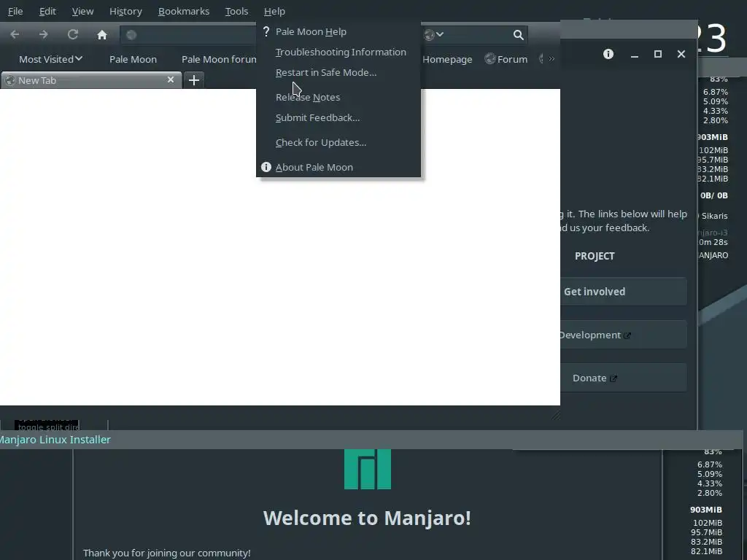Screen dimensions: 747x560
Task: Click the search magnifier icon
Action: 519,35
